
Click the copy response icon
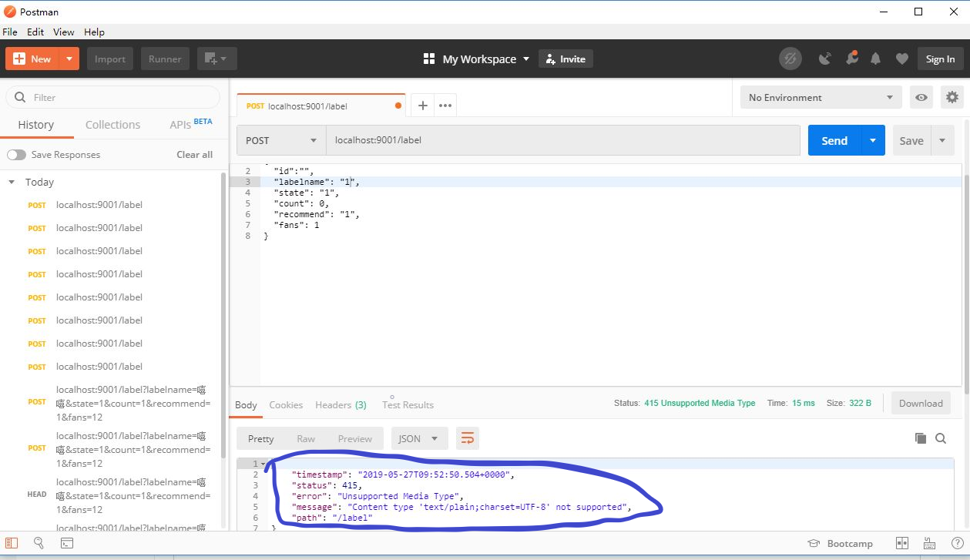pos(920,438)
